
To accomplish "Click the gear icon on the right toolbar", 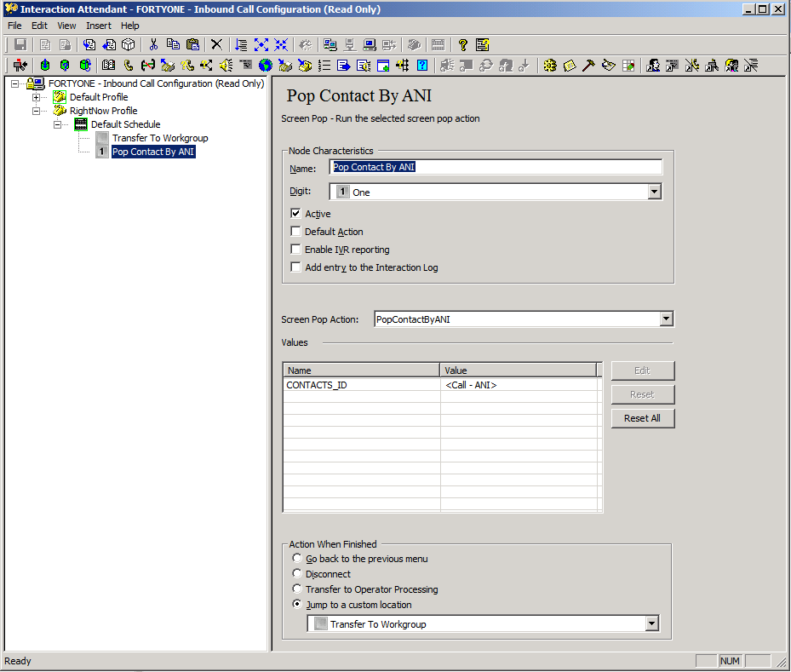I will [x=550, y=65].
